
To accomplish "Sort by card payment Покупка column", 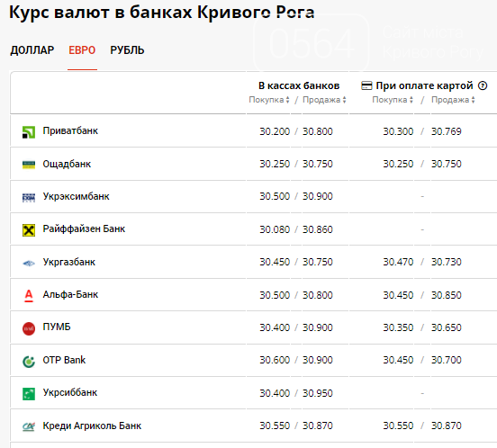I will (393, 100).
